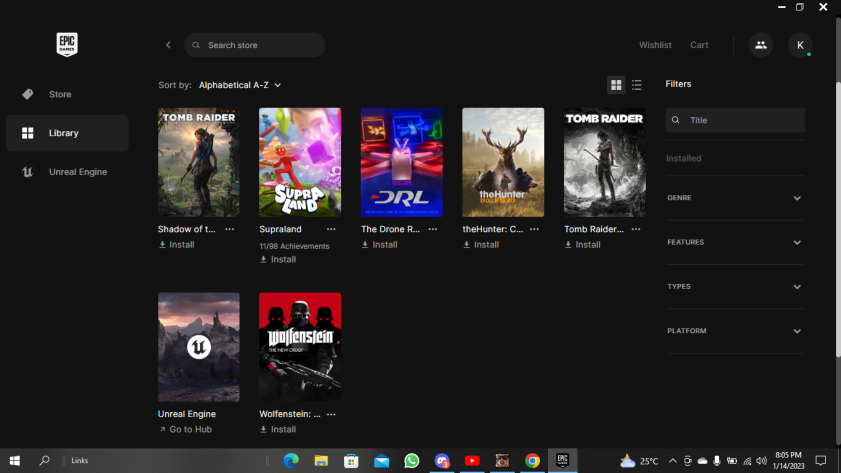Open Windows taskbar search
The height and width of the screenshot is (473, 841).
[45, 461]
